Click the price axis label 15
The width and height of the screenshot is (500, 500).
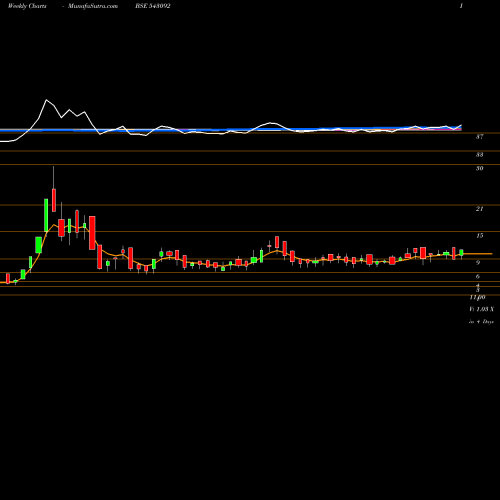click(x=479, y=236)
